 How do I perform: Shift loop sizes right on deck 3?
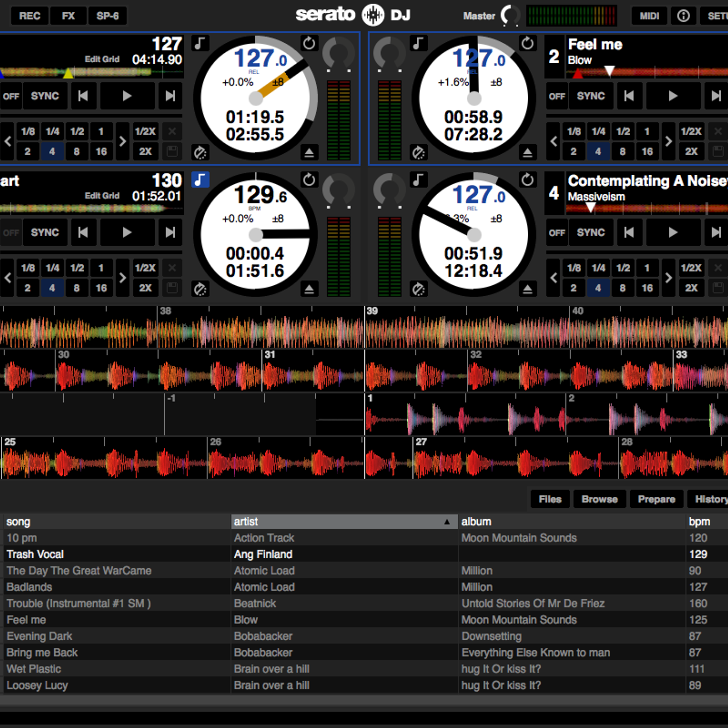122,278
